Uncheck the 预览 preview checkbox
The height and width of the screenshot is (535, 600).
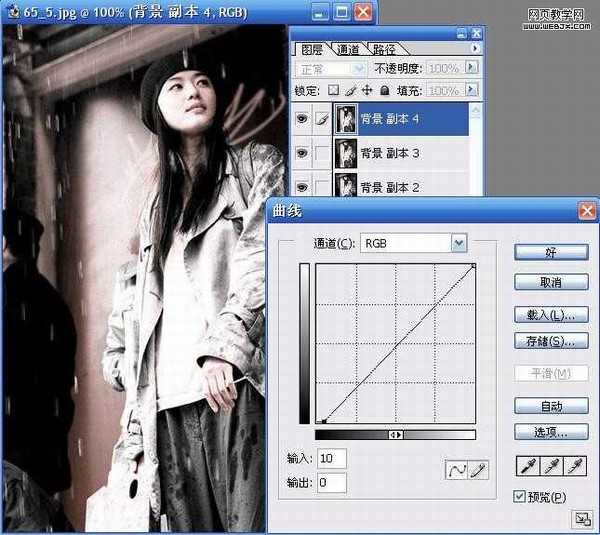click(x=518, y=497)
